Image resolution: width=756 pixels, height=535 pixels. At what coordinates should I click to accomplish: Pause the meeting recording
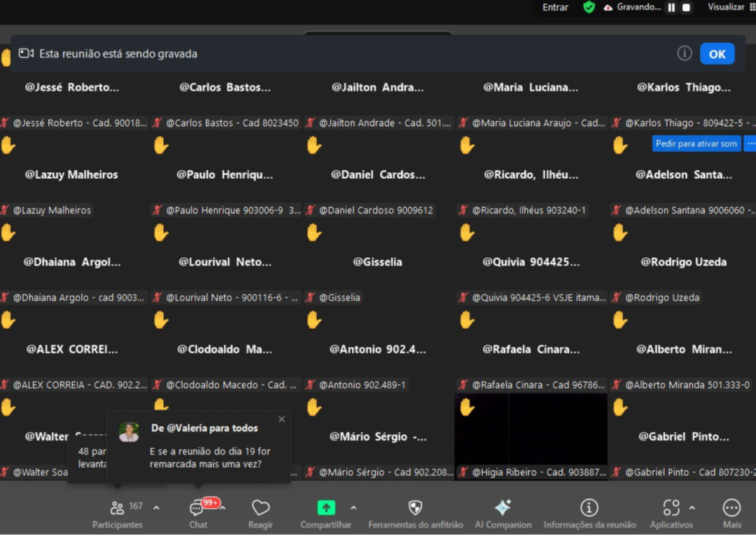(671, 7)
